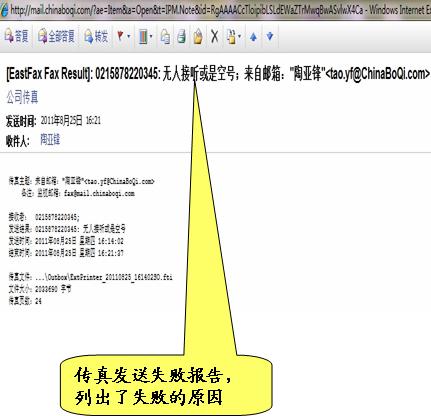This screenshot has height=416, width=431.
Task: Print the email using the printer icon
Action: [181, 36]
